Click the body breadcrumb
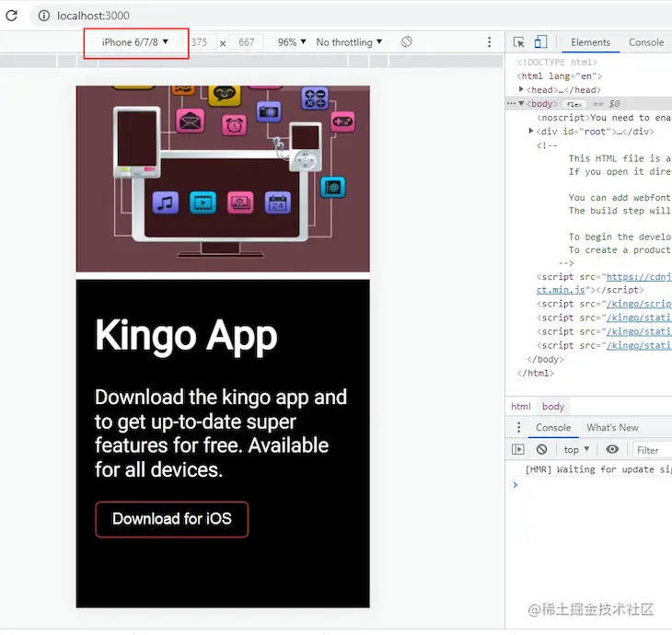672x635 pixels. (x=553, y=406)
